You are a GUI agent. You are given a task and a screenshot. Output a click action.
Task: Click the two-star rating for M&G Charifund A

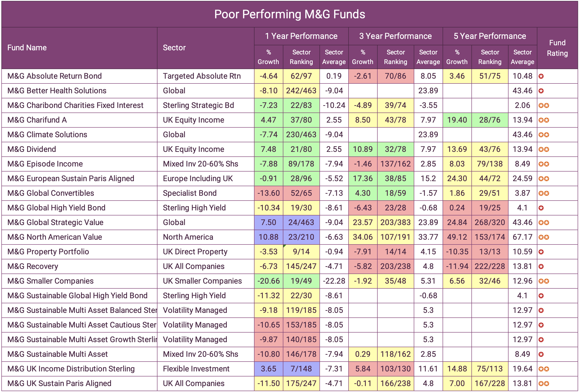point(544,120)
